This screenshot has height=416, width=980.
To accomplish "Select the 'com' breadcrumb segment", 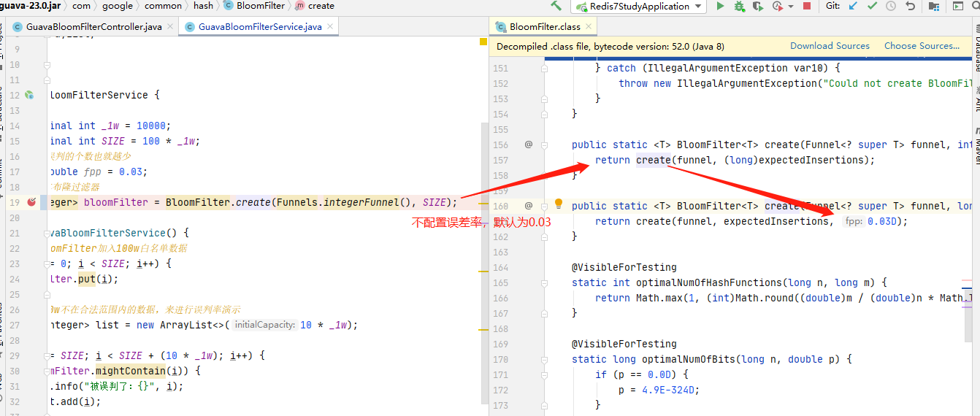I will pyautogui.click(x=82, y=6).
